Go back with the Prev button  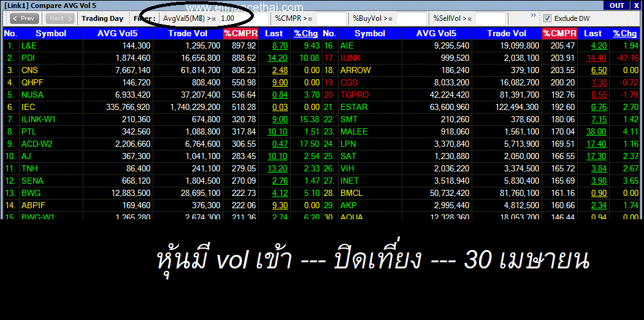[x=25, y=18]
